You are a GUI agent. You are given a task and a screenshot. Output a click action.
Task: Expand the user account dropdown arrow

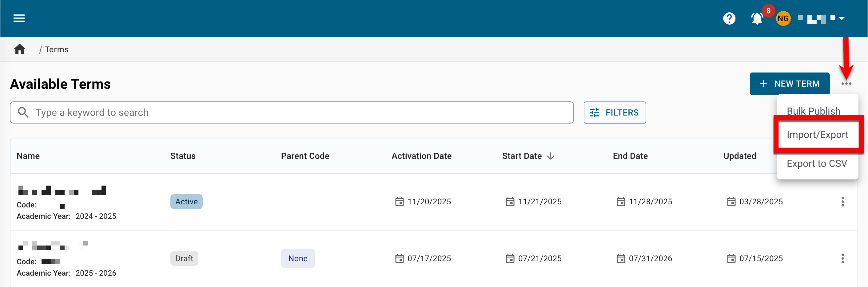(841, 18)
